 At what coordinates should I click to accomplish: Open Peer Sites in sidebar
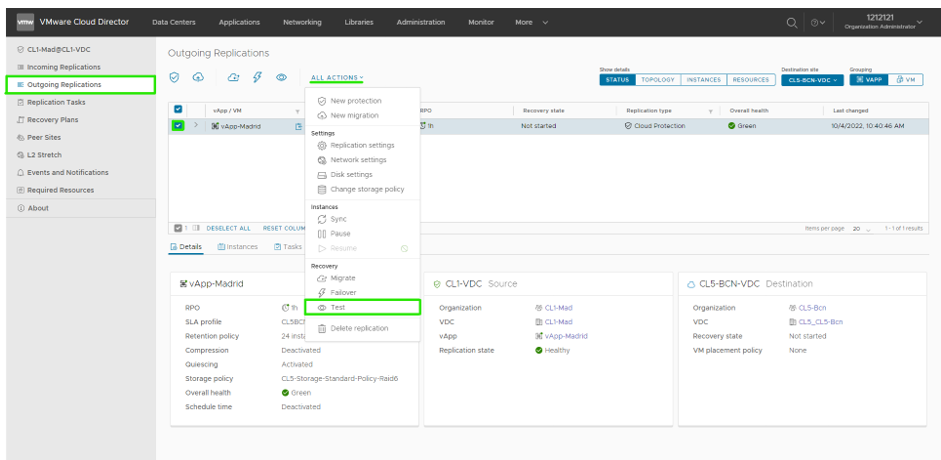click(x=44, y=137)
